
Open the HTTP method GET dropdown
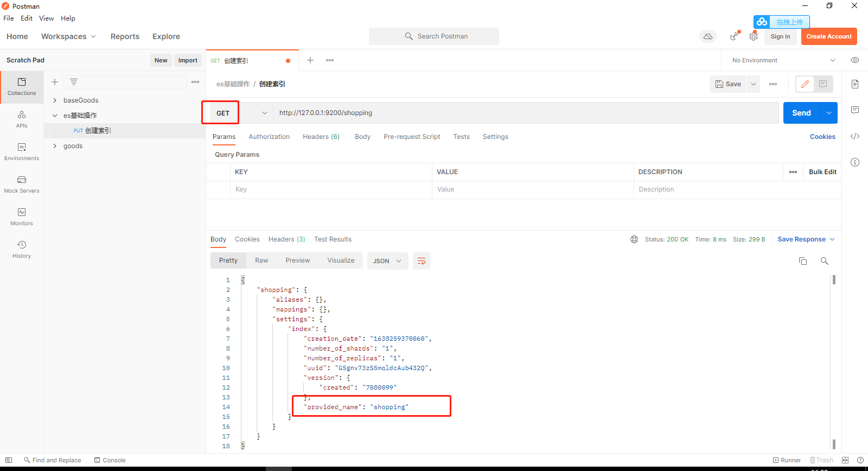point(241,113)
